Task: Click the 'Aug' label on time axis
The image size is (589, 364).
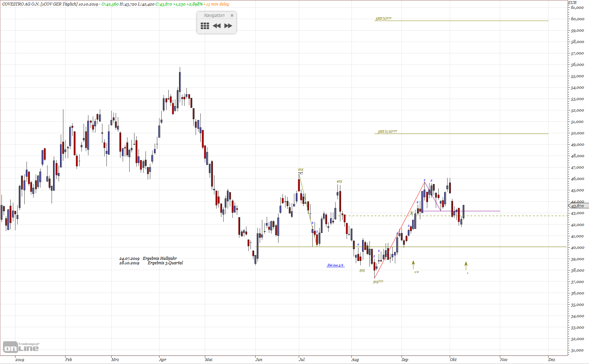Action: coord(355,360)
